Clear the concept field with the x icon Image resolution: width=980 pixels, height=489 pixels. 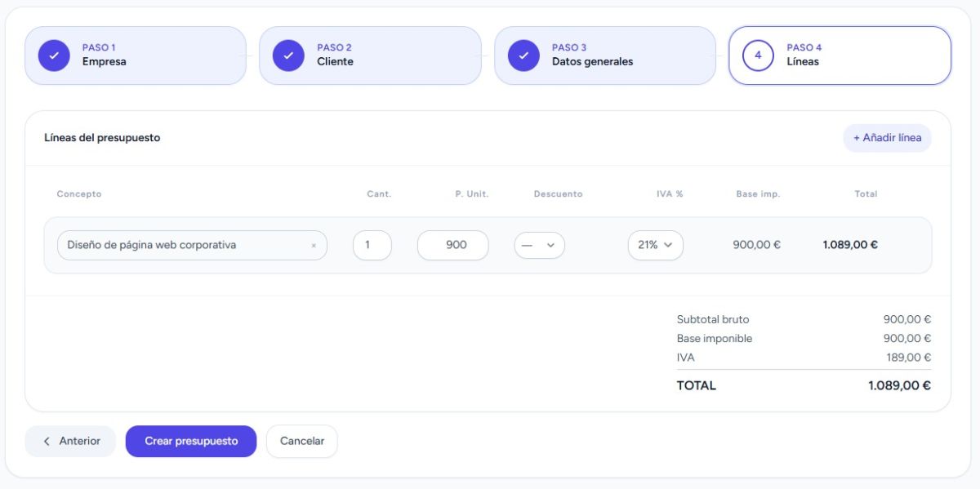(314, 246)
